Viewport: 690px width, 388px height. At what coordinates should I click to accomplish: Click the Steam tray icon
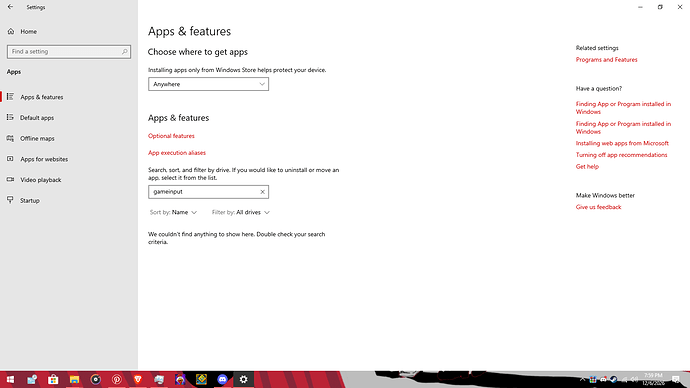613,379
